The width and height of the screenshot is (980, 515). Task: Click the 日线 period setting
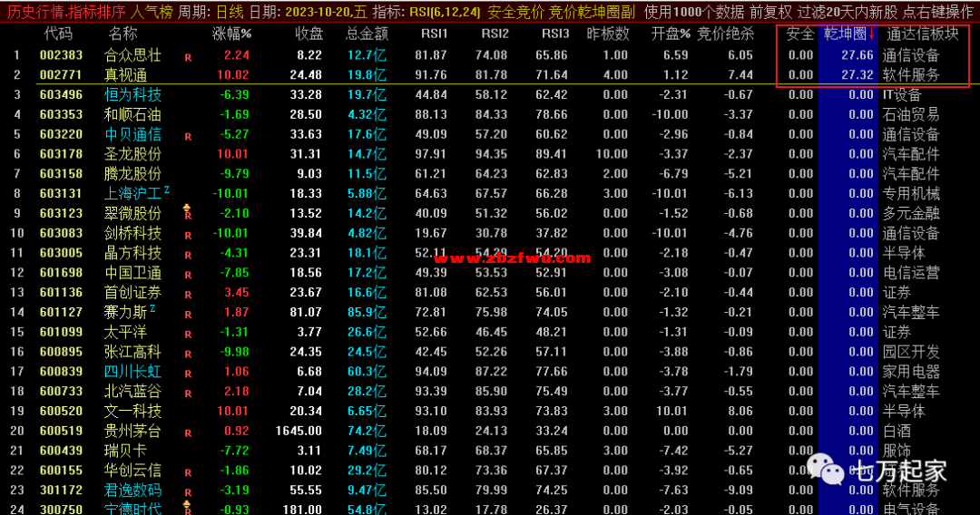pyautogui.click(x=230, y=12)
